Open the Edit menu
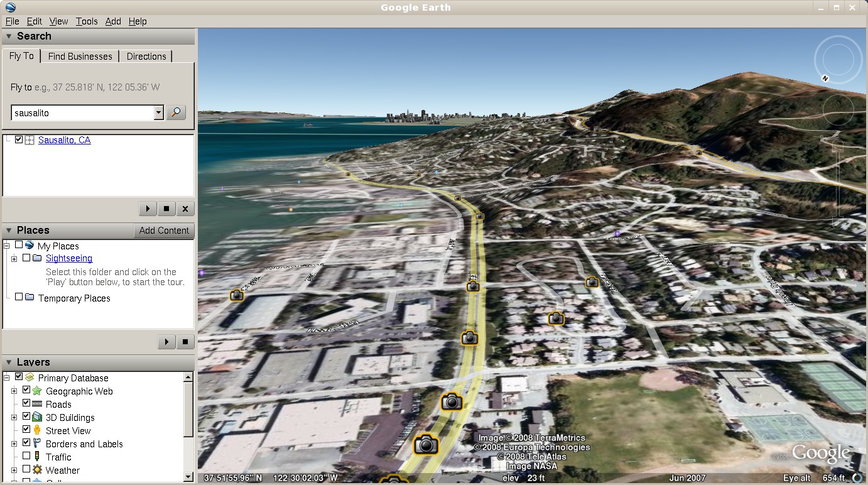This screenshot has width=868, height=485. point(34,21)
